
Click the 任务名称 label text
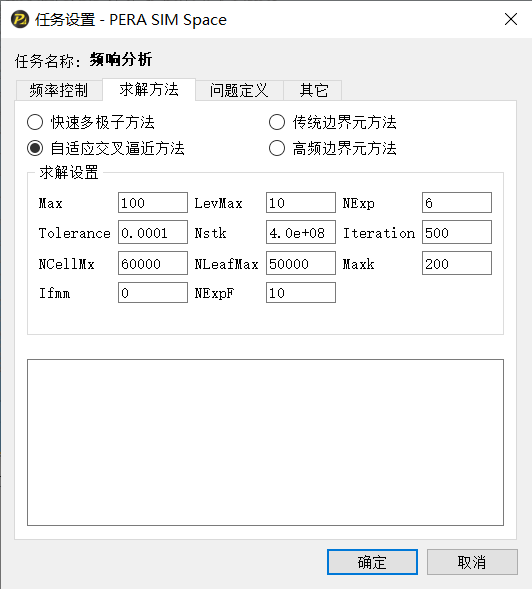point(48,61)
